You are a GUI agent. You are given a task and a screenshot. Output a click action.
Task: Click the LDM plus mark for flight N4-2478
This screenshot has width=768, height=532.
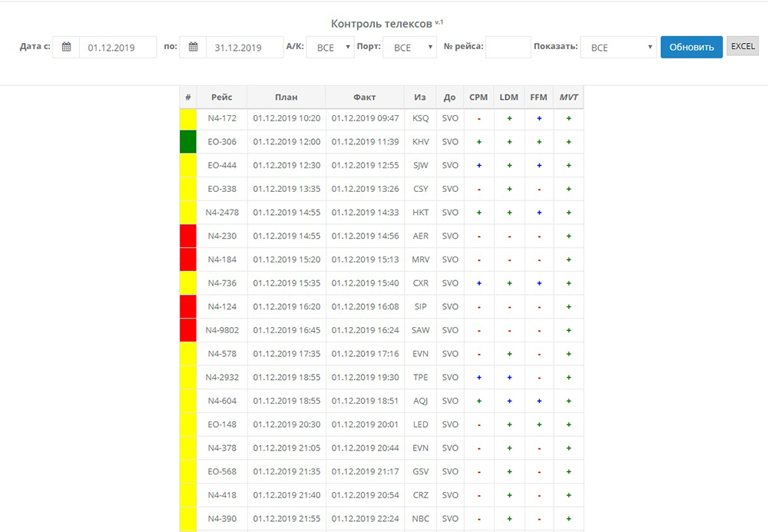[509, 213]
